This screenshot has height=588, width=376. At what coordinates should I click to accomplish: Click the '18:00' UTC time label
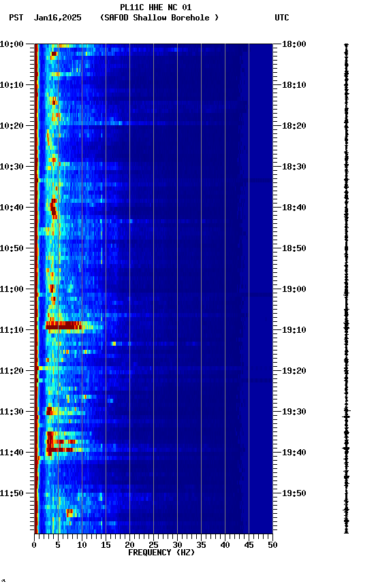tap(294, 44)
